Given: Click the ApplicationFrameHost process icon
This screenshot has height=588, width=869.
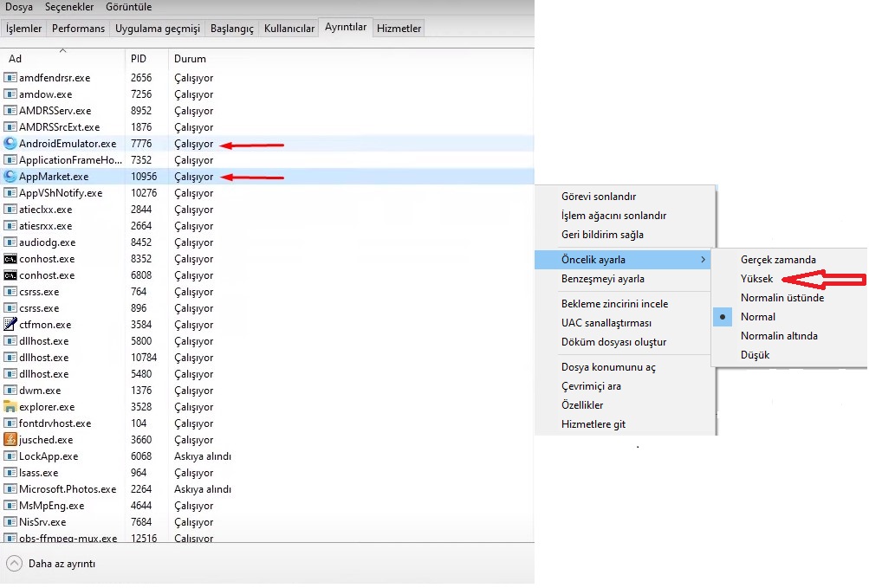Looking at the screenshot, I should 10,160.
